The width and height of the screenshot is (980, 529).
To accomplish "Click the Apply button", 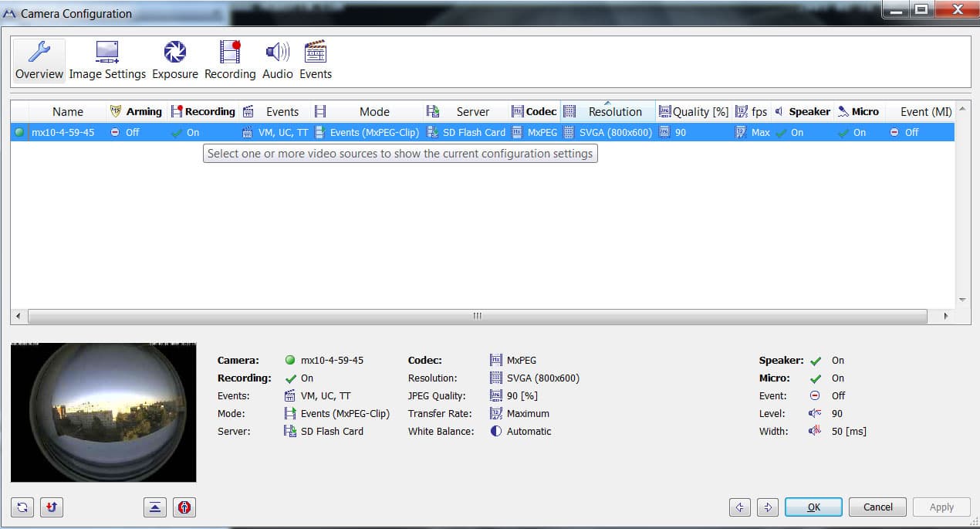I will pos(941,507).
